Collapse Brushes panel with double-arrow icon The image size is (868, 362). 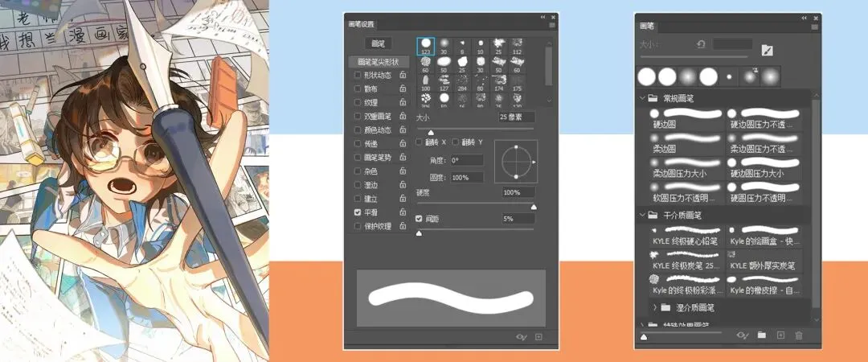click(804, 19)
